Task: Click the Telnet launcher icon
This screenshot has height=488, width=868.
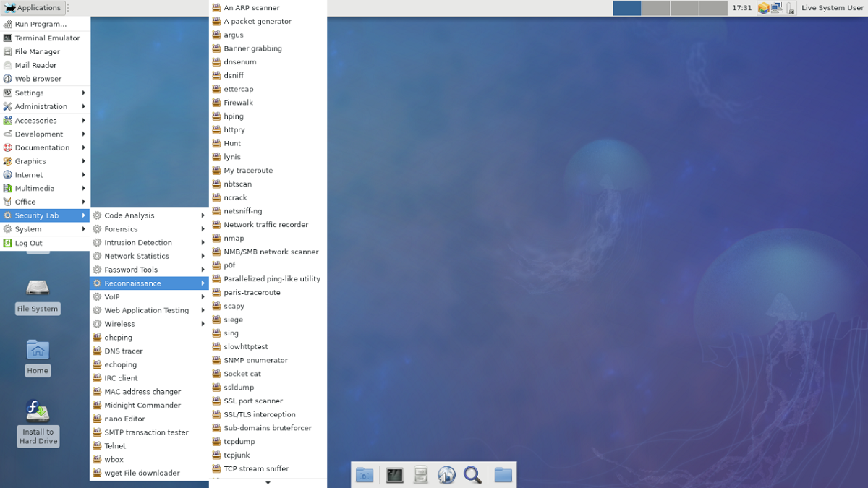Action: click(x=98, y=446)
